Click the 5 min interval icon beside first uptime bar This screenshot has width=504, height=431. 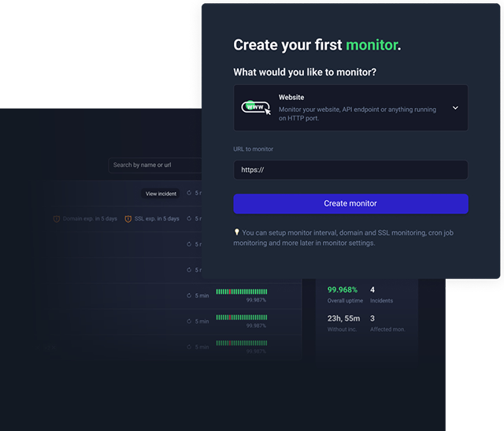190,295
